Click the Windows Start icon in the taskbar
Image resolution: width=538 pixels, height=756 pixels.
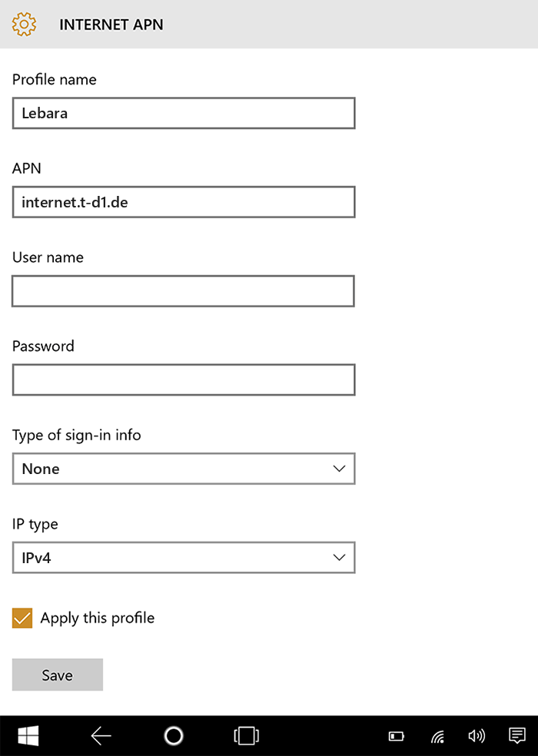[28, 735]
